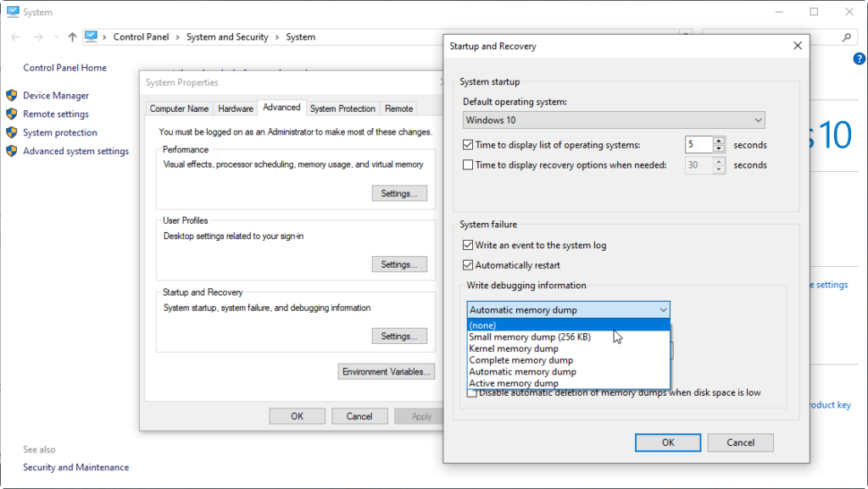Click the search magnifier icon in Control Panel

coord(846,37)
